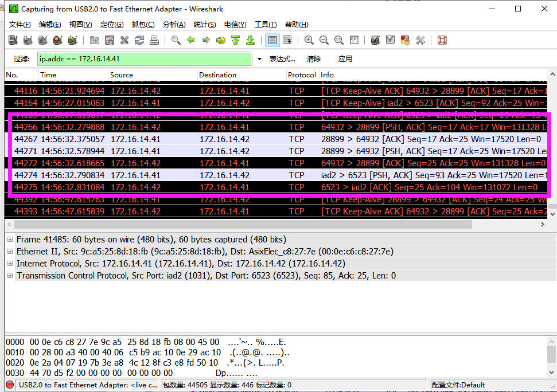Expand the Transmission Control Protocol node
Screen dimensions: 557x392
[10, 276]
